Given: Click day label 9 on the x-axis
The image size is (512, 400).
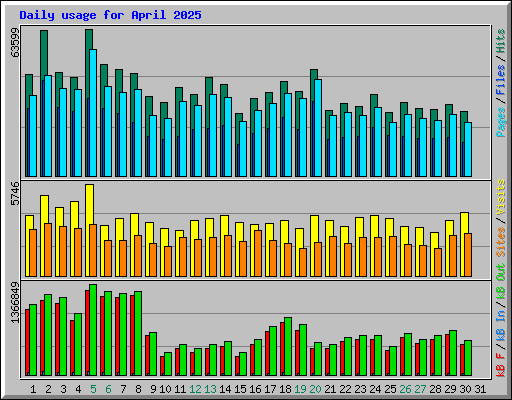Looking at the screenshot, I should point(153,389).
